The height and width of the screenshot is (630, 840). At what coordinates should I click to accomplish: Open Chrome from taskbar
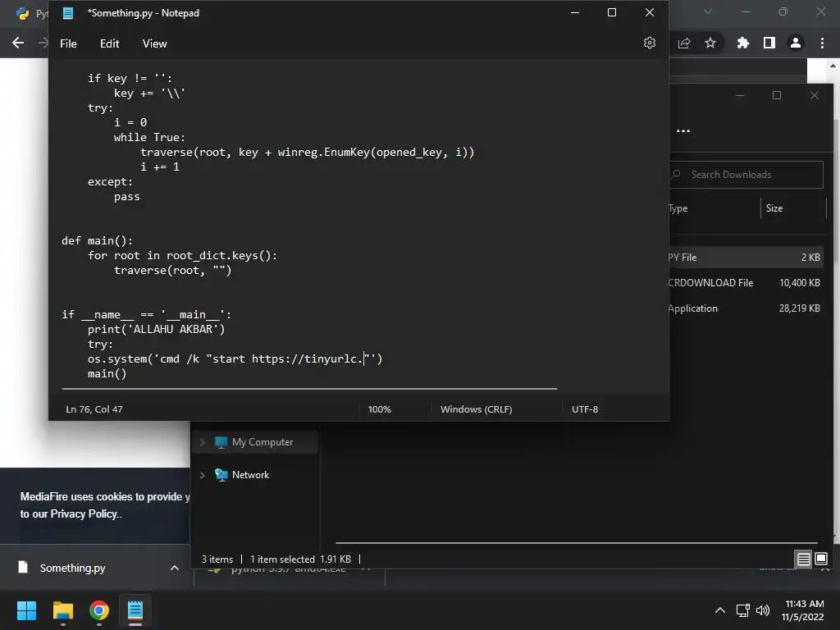point(99,610)
